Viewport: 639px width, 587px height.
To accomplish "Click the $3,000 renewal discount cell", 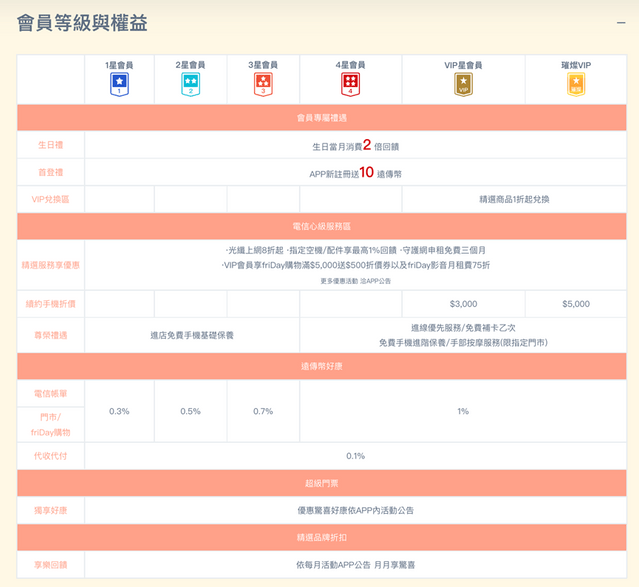I will [x=463, y=304].
